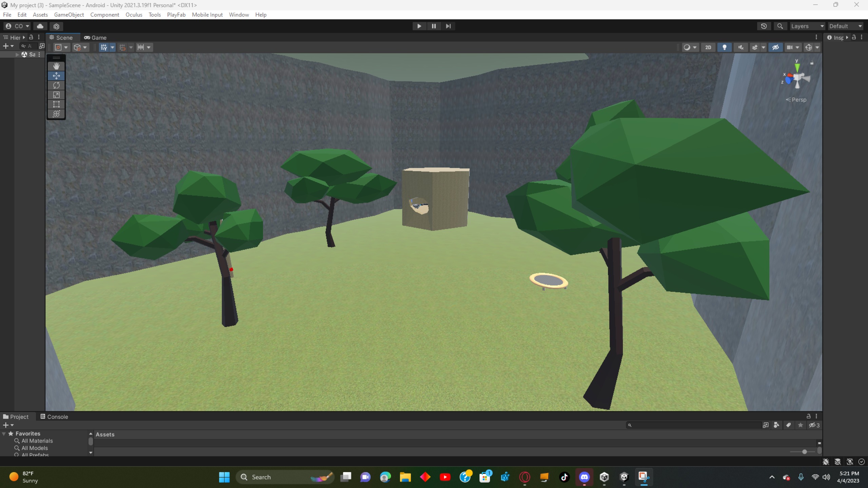Select the Hand view tool
This screenshot has height=488, width=868.
(56, 66)
